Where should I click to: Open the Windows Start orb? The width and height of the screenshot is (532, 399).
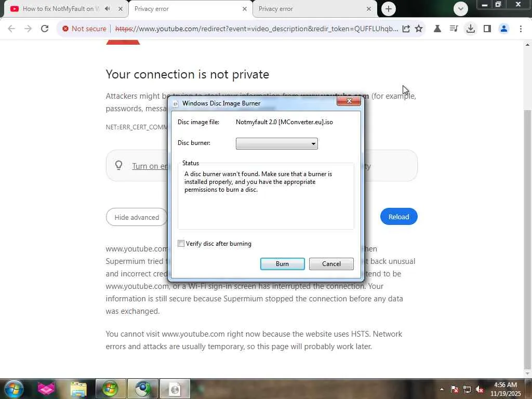point(14,389)
